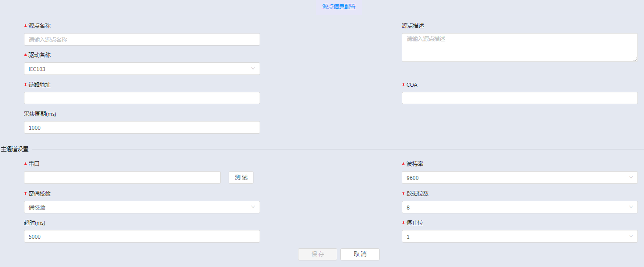Click the 测试 button
This screenshot has width=644, height=267.
[x=241, y=178]
